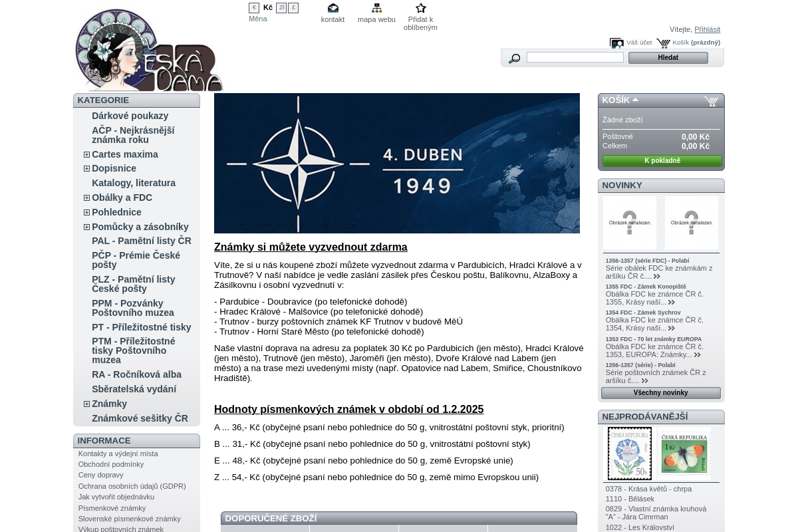The height and width of the screenshot is (532, 798).
Task: Click the envelope kontakt icon
Action: click(332, 8)
